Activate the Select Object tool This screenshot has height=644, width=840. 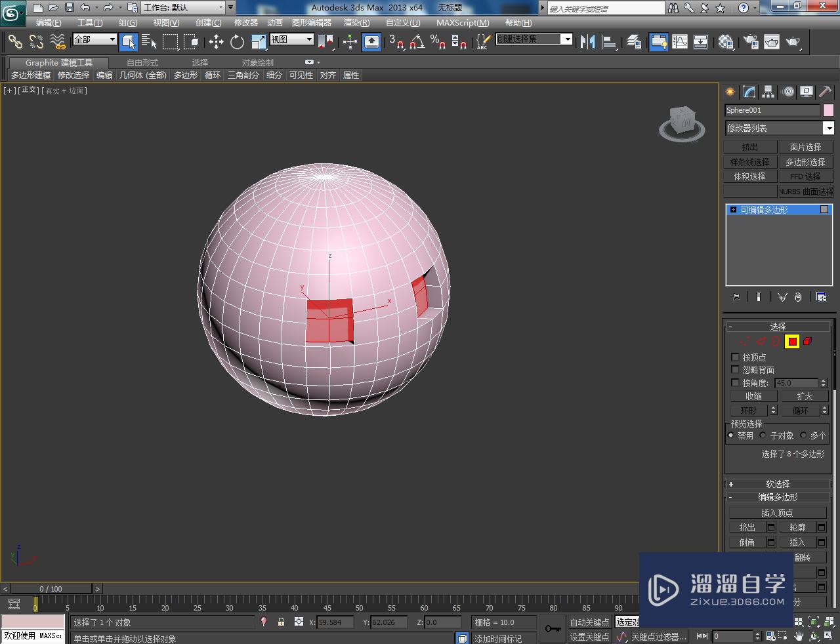pyautogui.click(x=129, y=42)
